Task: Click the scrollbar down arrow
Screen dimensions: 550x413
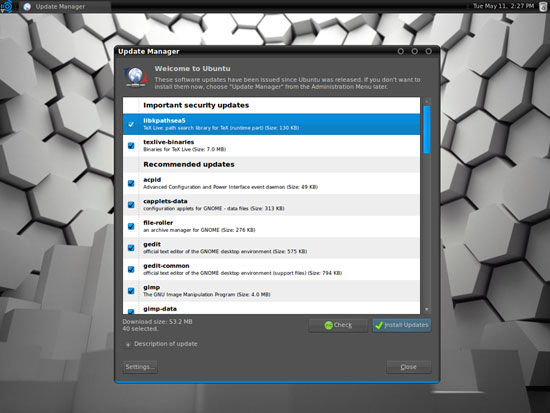Action: coord(427,309)
